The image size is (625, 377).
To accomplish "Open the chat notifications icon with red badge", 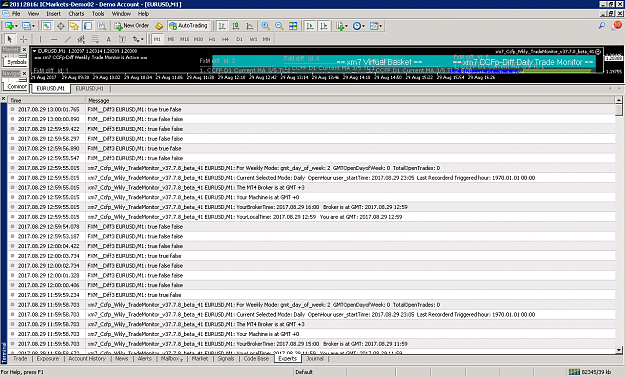I will tap(617, 25).
